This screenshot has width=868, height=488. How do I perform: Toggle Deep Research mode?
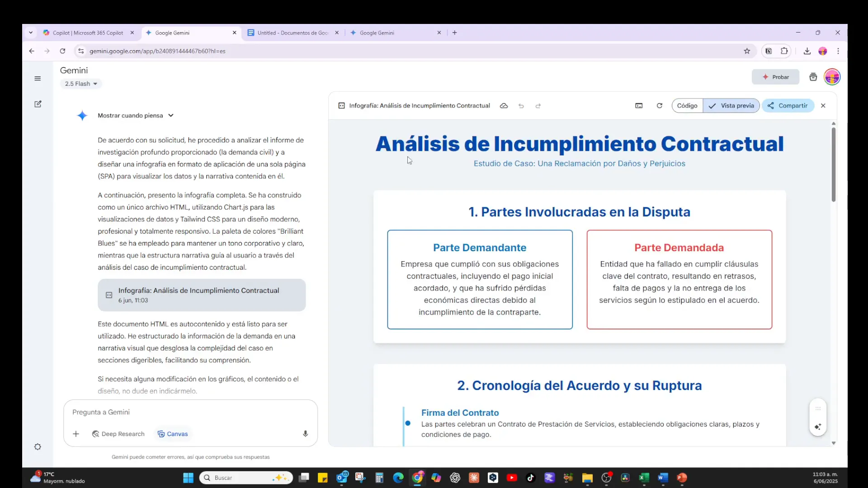(x=118, y=434)
